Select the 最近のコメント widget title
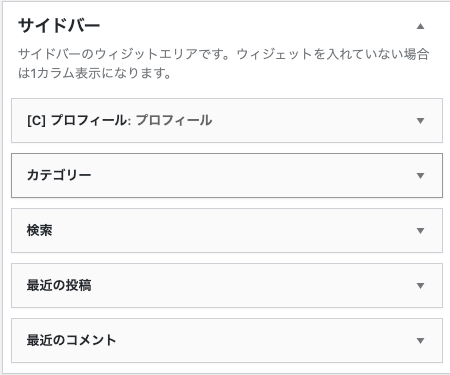 (x=71, y=340)
